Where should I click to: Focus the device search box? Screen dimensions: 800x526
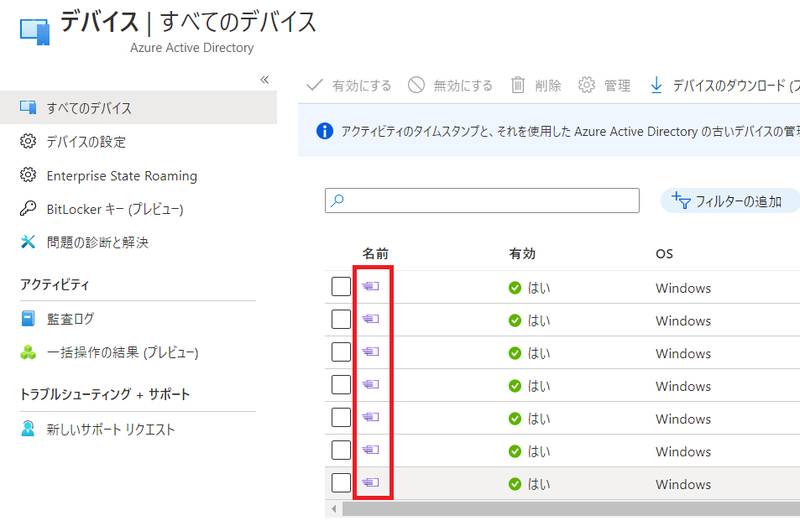[482, 201]
